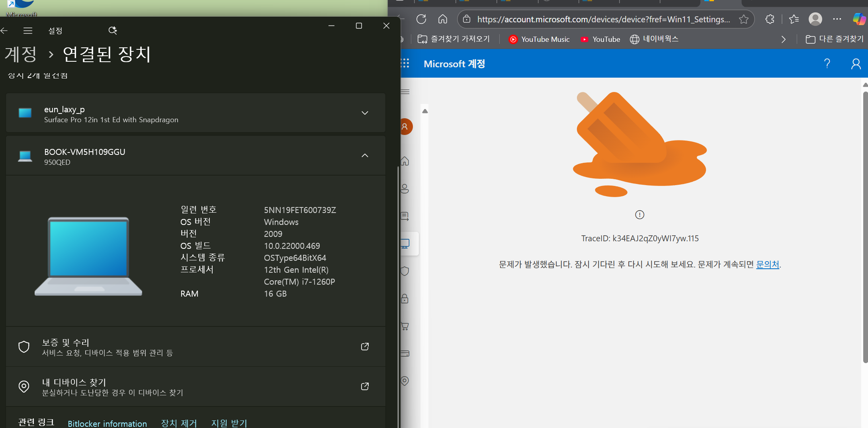
Task: Open 내 디바이스 찾기 external link icon
Action: pos(365,387)
